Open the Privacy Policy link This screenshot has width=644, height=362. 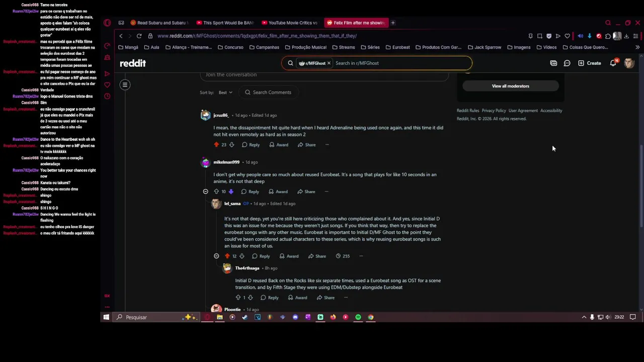pyautogui.click(x=494, y=111)
